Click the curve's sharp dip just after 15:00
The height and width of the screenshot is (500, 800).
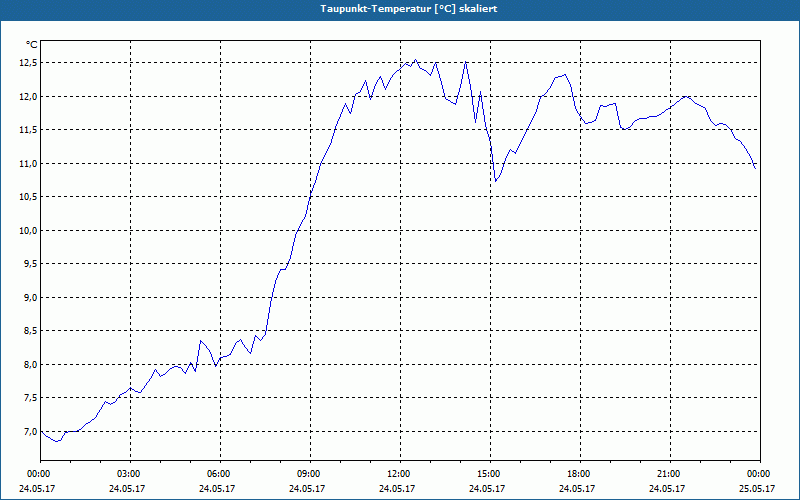[x=495, y=181]
